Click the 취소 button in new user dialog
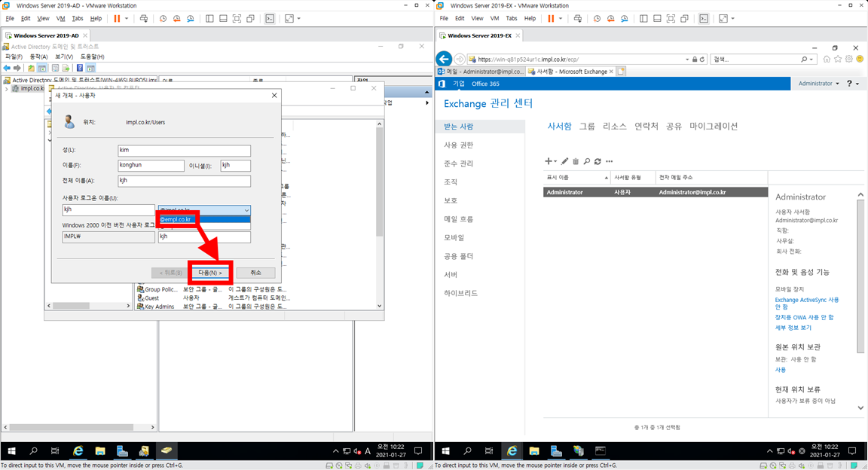This screenshot has width=868, height=470. 255,273
